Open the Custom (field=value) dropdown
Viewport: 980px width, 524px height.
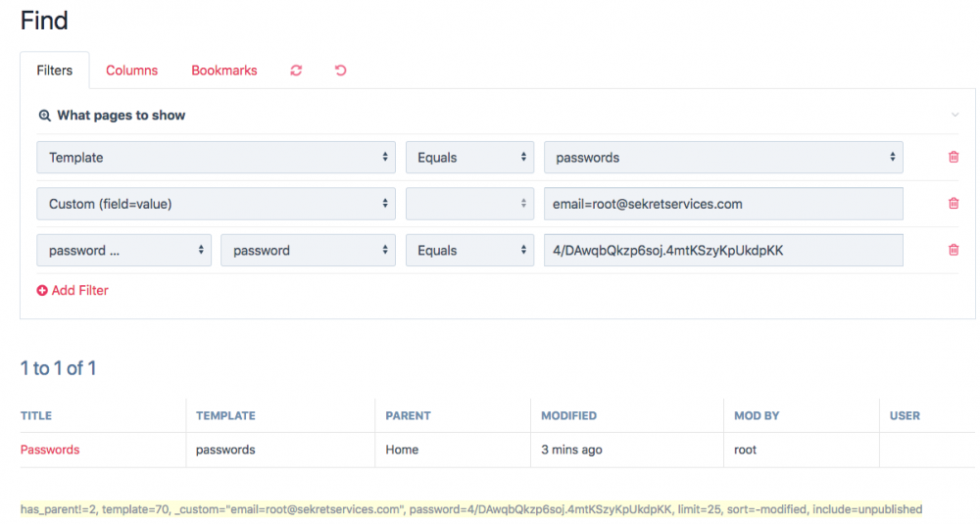tap(216, 204)
